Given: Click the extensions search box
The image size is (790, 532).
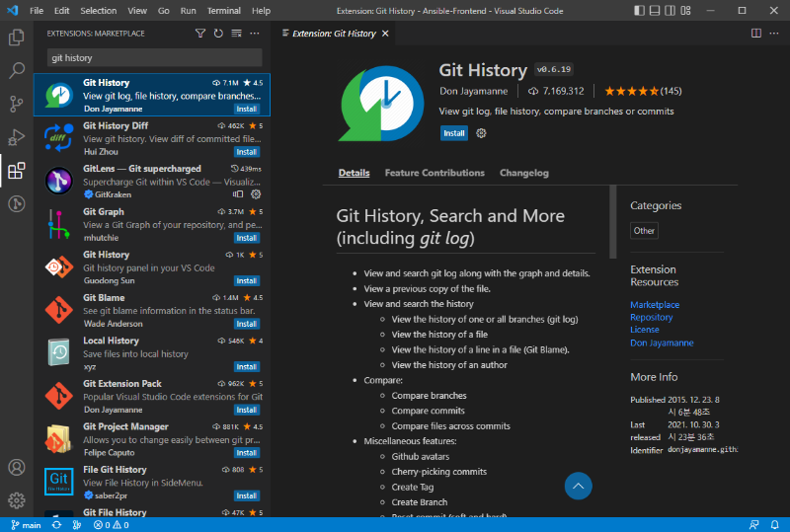Looking at the screenshot, I should [154, 58].
